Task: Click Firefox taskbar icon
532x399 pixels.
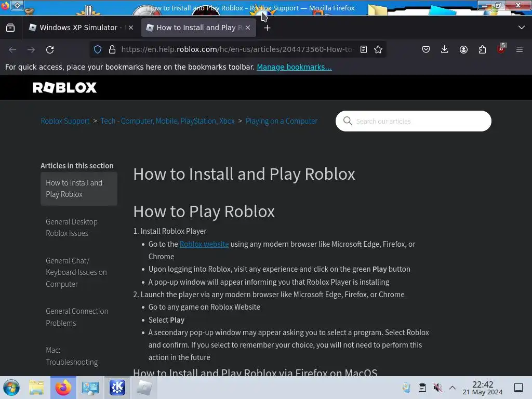Action: (63, 388)
